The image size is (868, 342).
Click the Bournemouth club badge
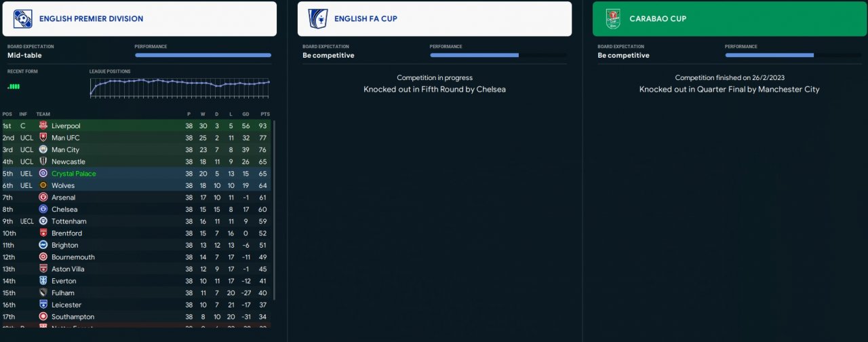43,257
